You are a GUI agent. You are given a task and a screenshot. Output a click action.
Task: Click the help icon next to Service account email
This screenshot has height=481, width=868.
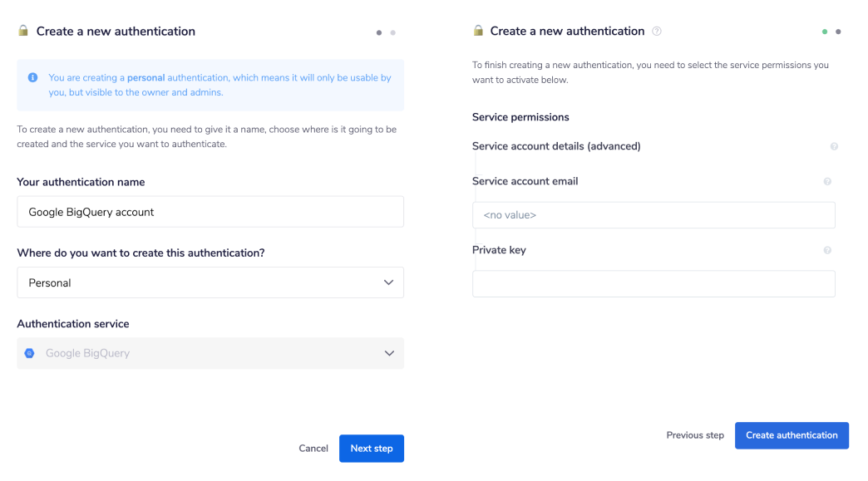coord(828,180)
